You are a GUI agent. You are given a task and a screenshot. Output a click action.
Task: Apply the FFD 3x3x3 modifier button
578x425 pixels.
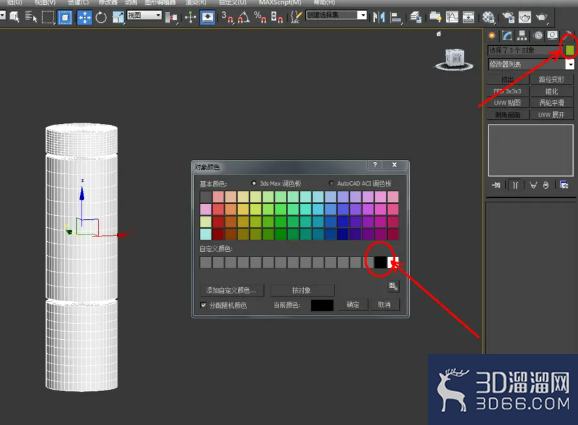pos(508,91)
